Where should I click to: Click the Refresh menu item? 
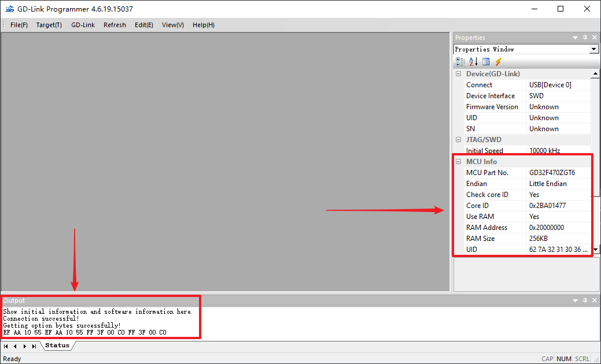tap(115, 25)
